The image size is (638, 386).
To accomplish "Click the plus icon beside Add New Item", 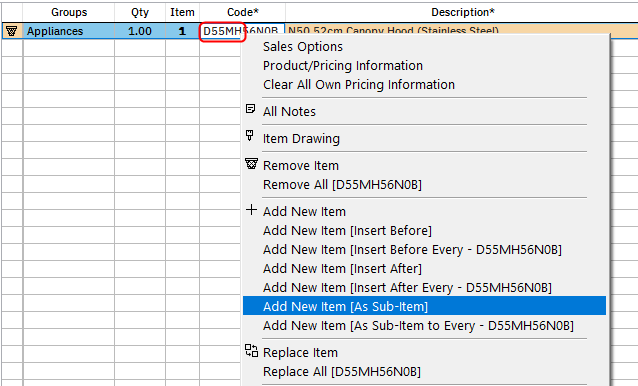I will point(251,209).
